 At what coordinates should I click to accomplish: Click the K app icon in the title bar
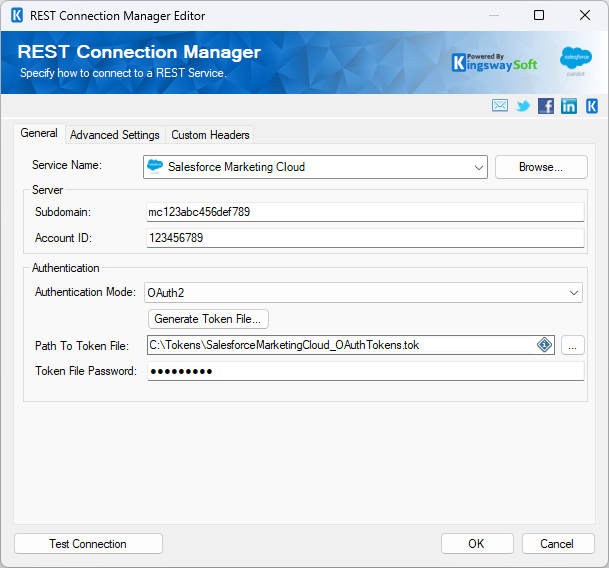click(x=17, y=16)
